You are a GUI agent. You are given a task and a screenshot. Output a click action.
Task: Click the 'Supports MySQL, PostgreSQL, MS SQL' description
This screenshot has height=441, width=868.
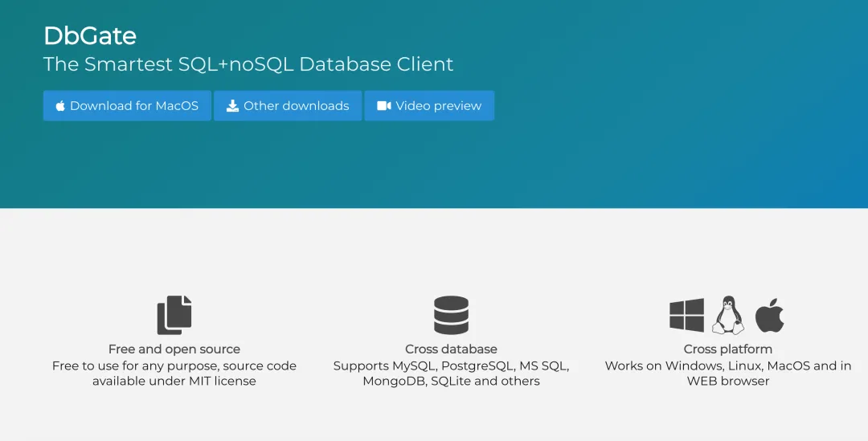point(451,365)
